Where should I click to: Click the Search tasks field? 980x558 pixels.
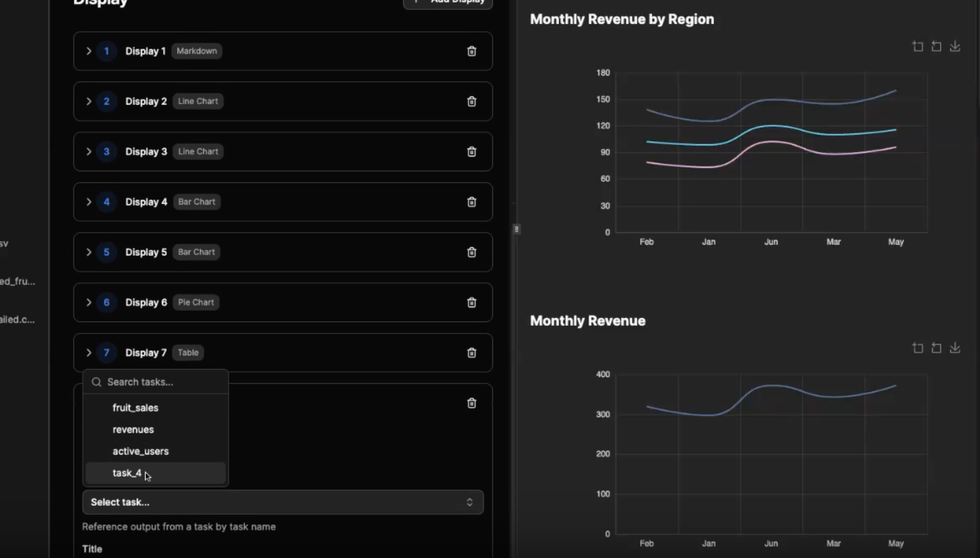pyautogui.click(x=161, y=382)
